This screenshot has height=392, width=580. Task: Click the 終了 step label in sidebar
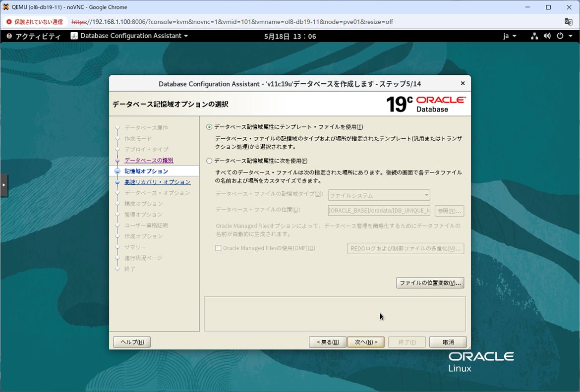[x=130, y=269]
